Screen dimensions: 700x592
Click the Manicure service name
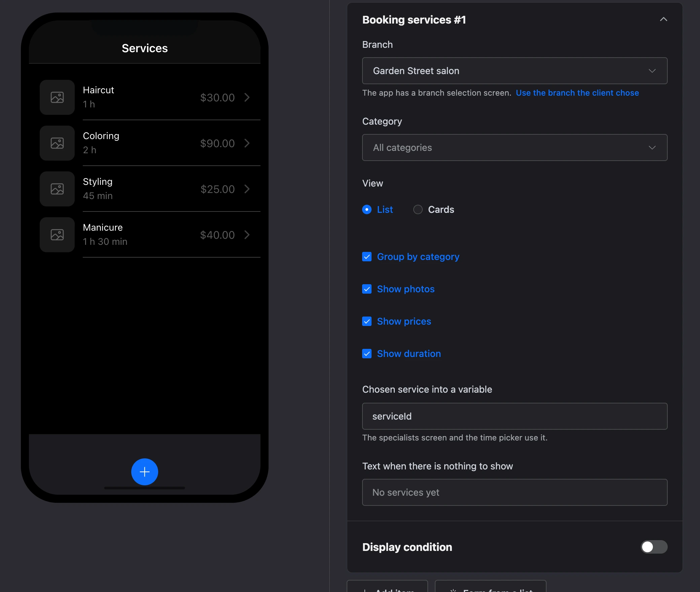pyautogui.click(x=103, y=227)
